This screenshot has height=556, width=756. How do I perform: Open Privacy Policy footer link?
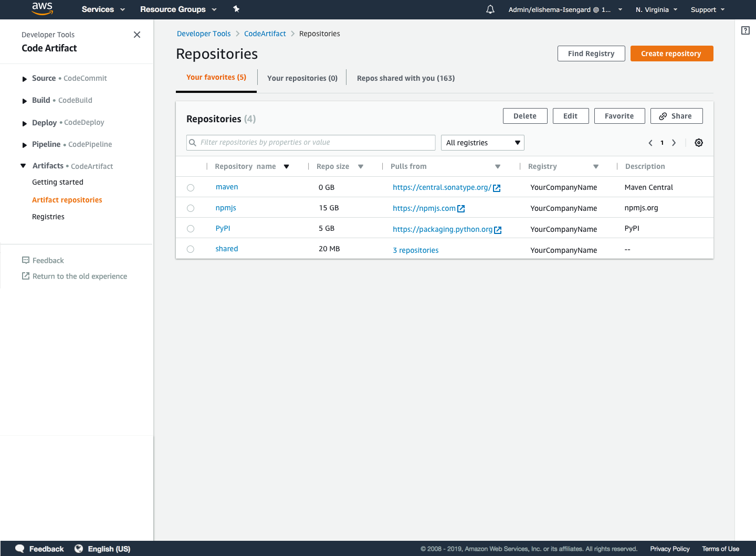pyautogui.click(x=670, y=549)
